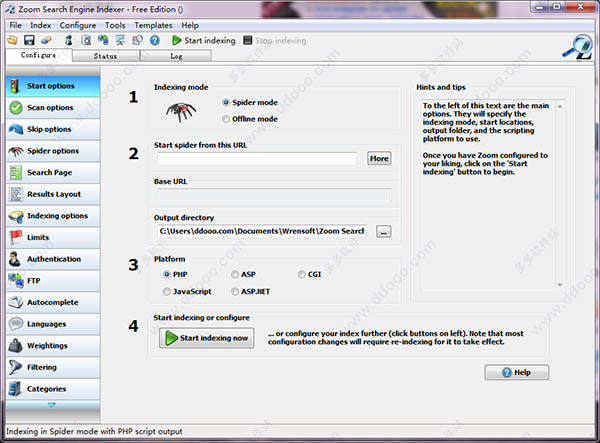This screenshot has height=443, width=600.
Task: Open the File menu
Action: pos(16,25)
